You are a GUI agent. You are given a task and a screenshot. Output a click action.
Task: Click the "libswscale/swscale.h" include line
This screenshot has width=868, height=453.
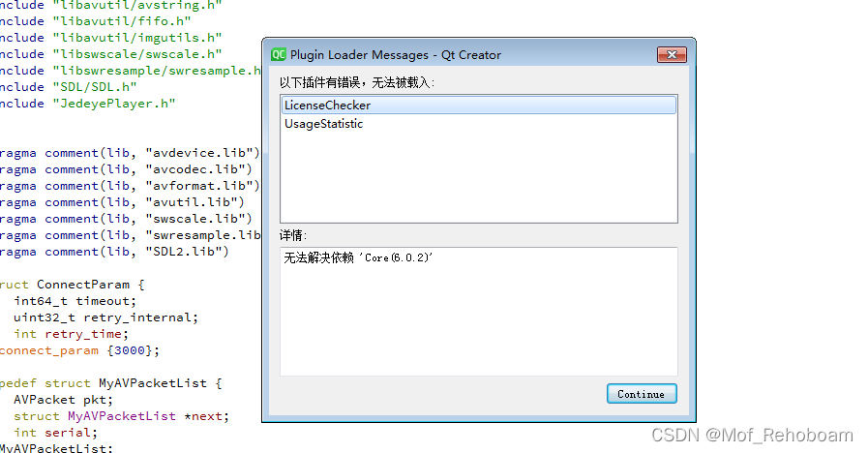[x=110, y=54]
